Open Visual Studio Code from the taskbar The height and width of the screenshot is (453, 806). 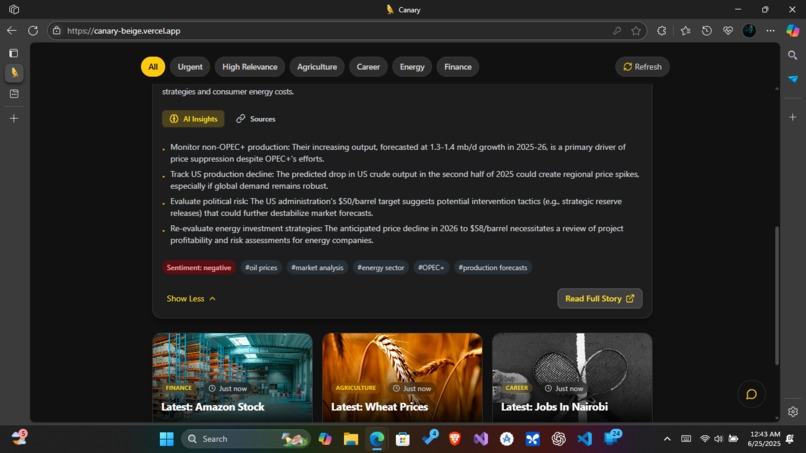584,439
